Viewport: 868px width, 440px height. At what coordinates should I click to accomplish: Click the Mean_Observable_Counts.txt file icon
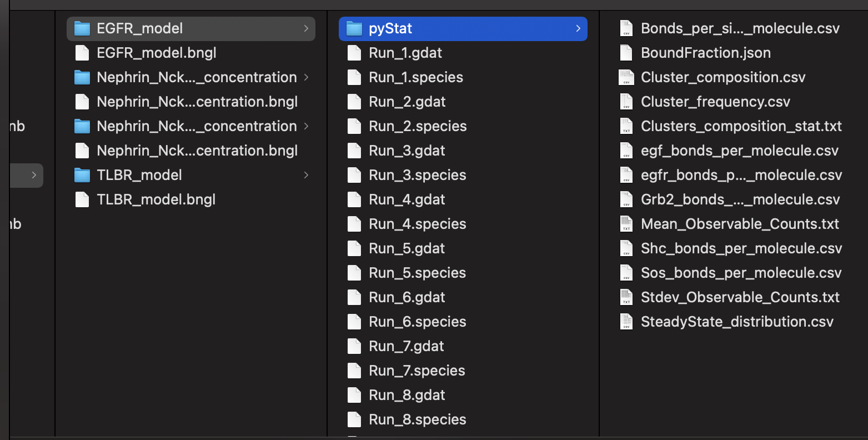coord(626,224)
